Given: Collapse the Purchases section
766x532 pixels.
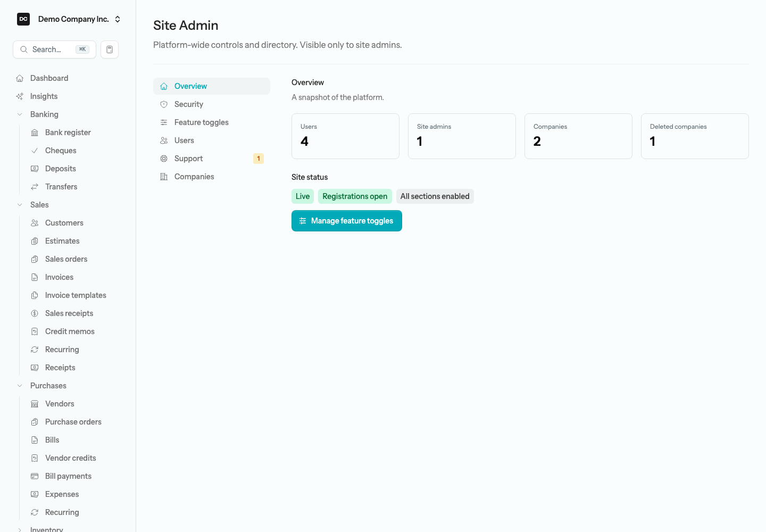Looking at the screenshot, I should click(x=20, y=386).
